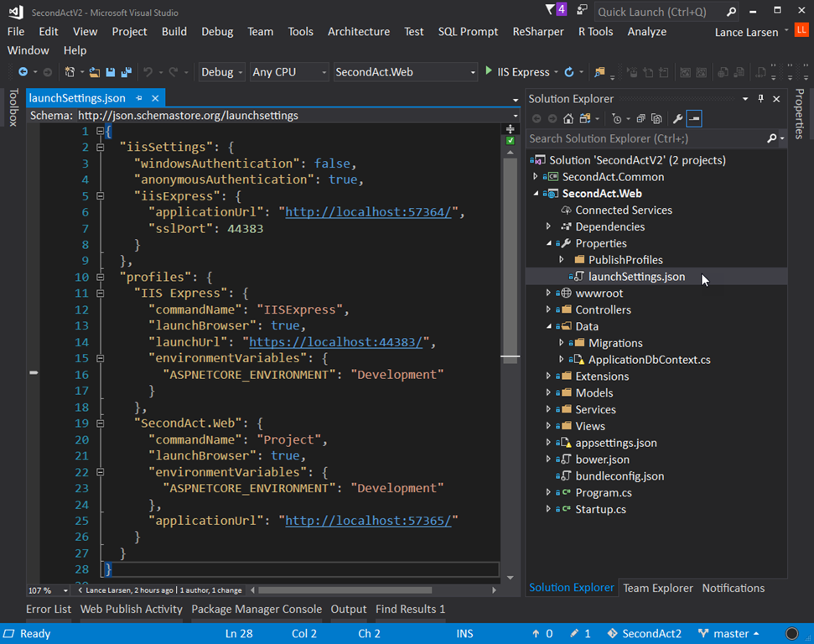This screenshot has height=644, width=814.
Task: Open the Error List tab
Action: pos(49,609)
